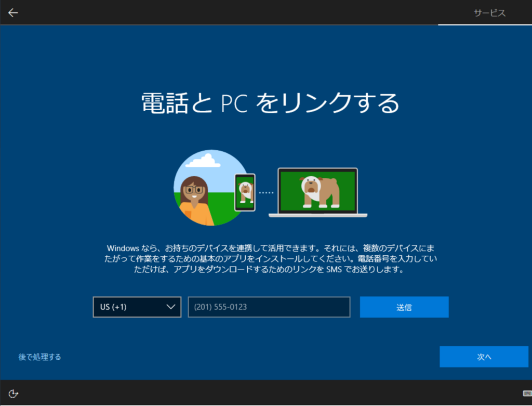Open the Ease of Access icon
The height and width of the screenshot is (406, 532).
[x=13, y=394]
